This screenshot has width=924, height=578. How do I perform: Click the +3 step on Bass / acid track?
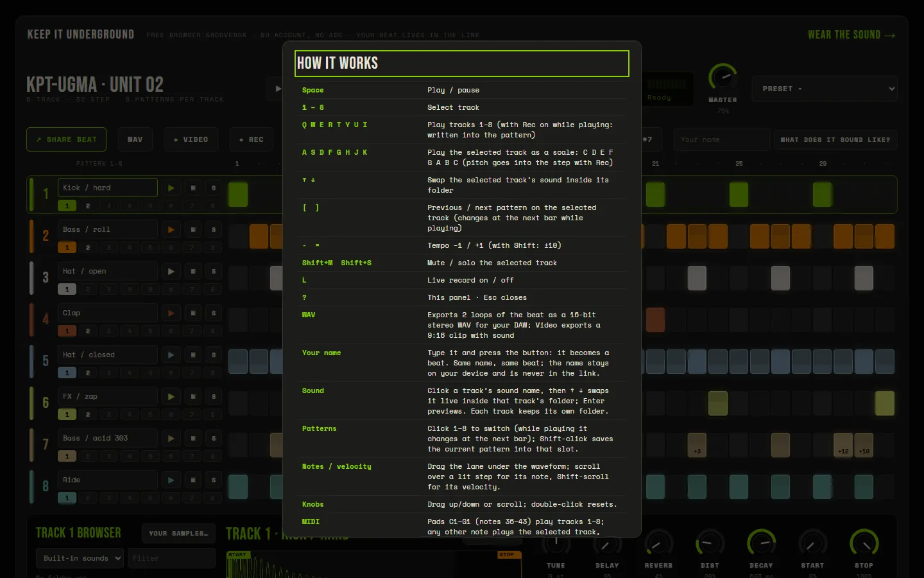[697, 445]
